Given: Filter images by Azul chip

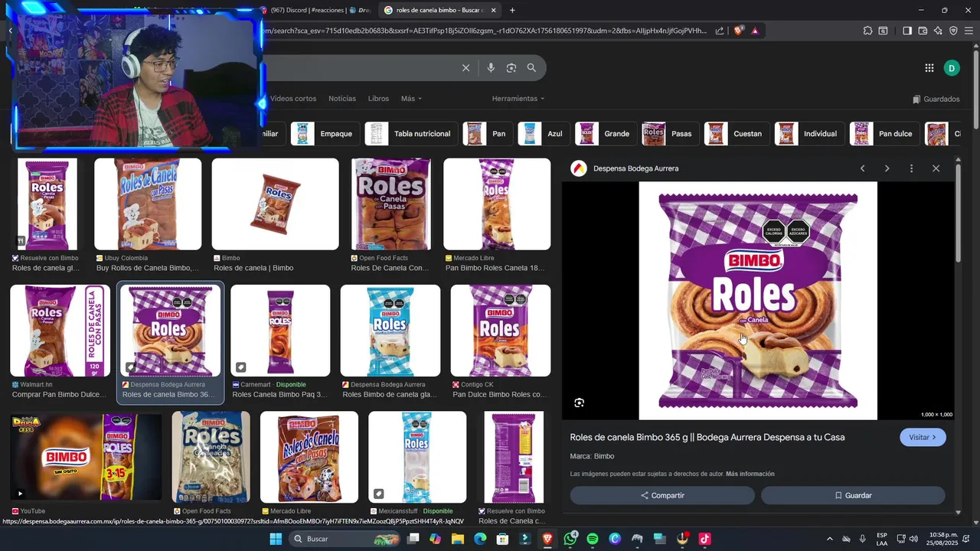Looking at the screenshot, I should coord(544,134).
